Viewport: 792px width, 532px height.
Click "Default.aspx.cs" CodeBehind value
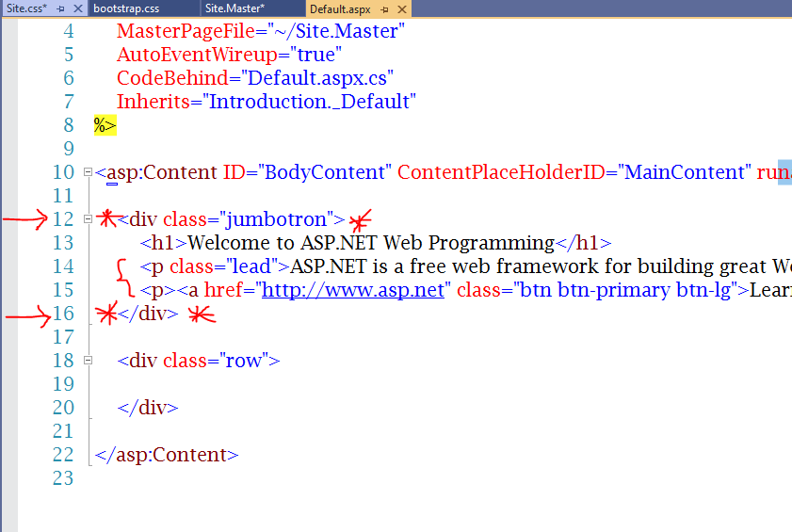[x=317, y=78]
